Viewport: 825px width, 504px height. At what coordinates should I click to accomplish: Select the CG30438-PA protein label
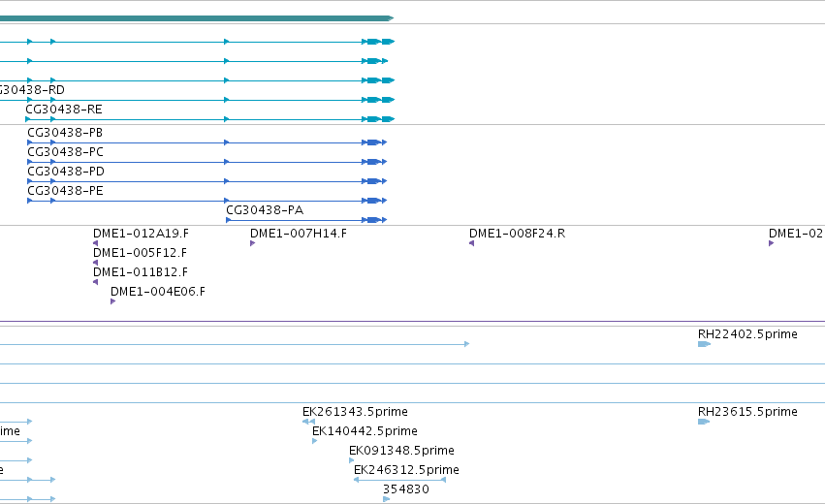point(265,210)
